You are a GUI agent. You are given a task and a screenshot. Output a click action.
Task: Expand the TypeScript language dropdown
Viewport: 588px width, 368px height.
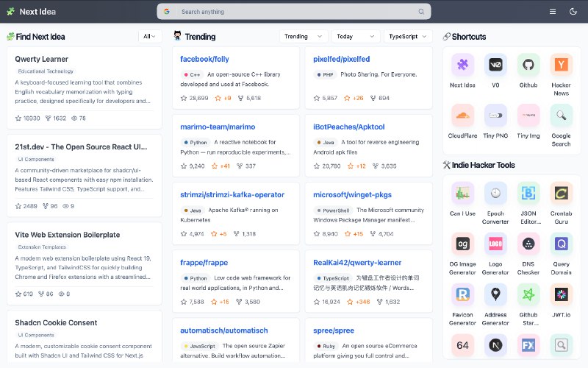[x=408, y=36]
